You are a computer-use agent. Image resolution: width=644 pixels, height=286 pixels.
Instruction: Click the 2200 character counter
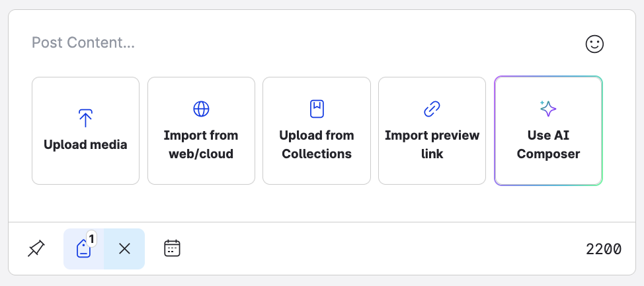[603, 249]
